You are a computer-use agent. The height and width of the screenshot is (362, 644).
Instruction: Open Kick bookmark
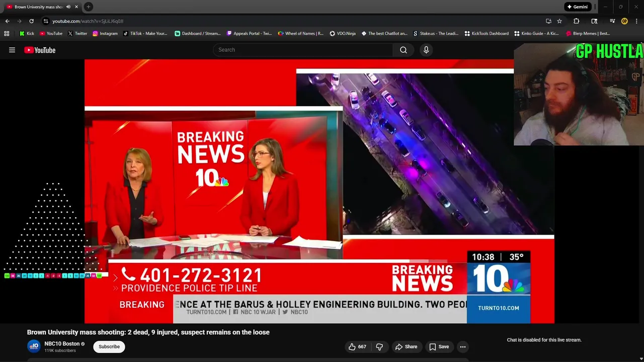pos(27,33)
